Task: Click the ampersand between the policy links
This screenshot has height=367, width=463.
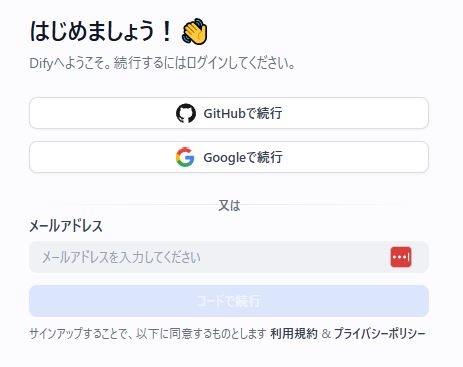Action: 326,333
